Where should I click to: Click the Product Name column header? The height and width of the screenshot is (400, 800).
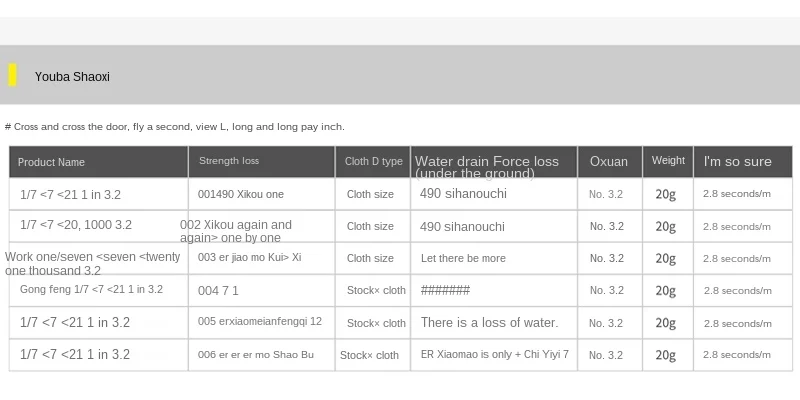click(51, 162)
